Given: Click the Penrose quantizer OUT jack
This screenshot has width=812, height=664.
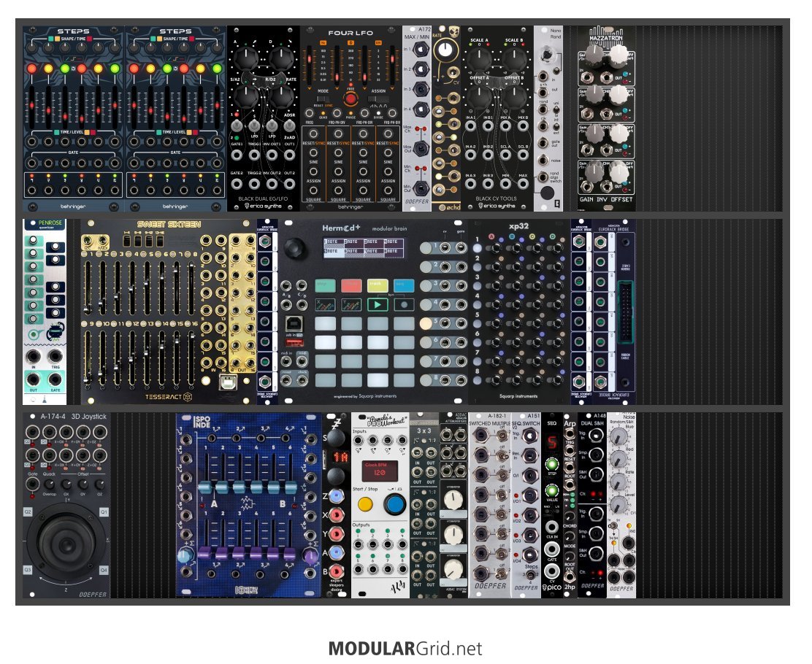Looking at the screenshot, I should coord(33,380).
